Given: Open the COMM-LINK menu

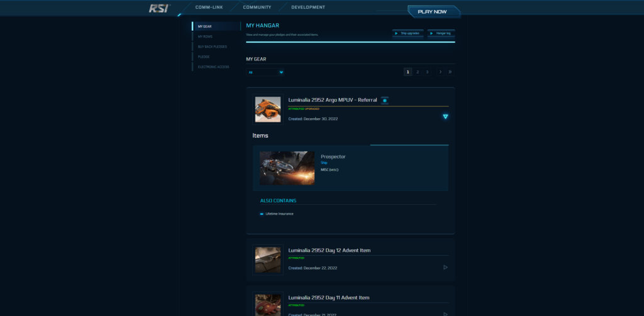Looking at the screenshot, I should coord(209,7).
